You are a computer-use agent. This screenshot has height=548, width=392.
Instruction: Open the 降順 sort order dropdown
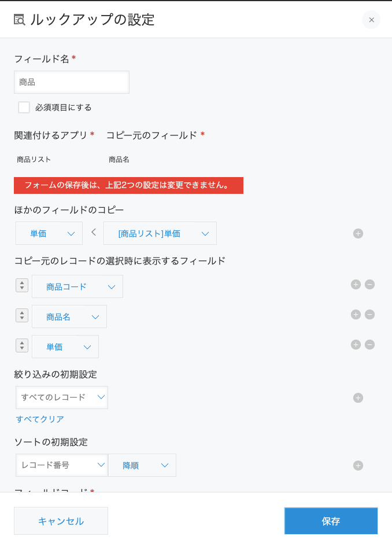click(142, 465)
